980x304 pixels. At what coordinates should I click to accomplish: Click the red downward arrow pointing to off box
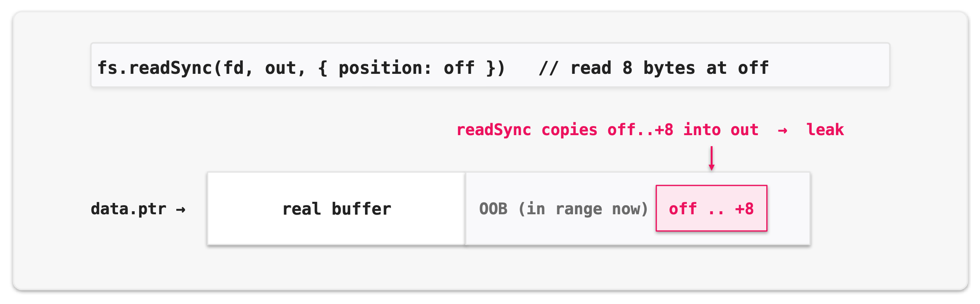pyautogui.click(x=711, y=158)
